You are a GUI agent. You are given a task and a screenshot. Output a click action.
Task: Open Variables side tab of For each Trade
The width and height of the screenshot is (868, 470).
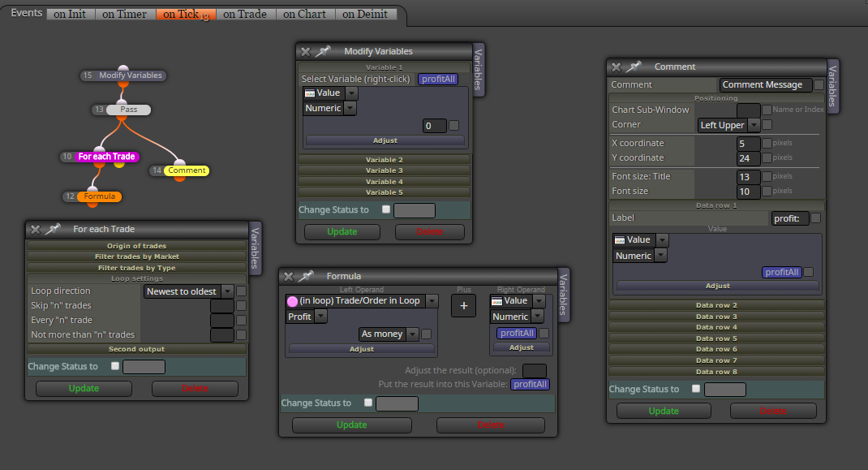click(255, 248)
